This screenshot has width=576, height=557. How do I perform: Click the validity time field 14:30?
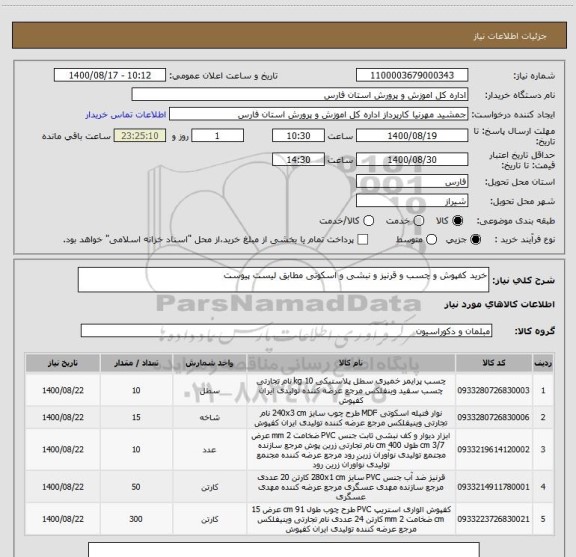tap(298, 159)
